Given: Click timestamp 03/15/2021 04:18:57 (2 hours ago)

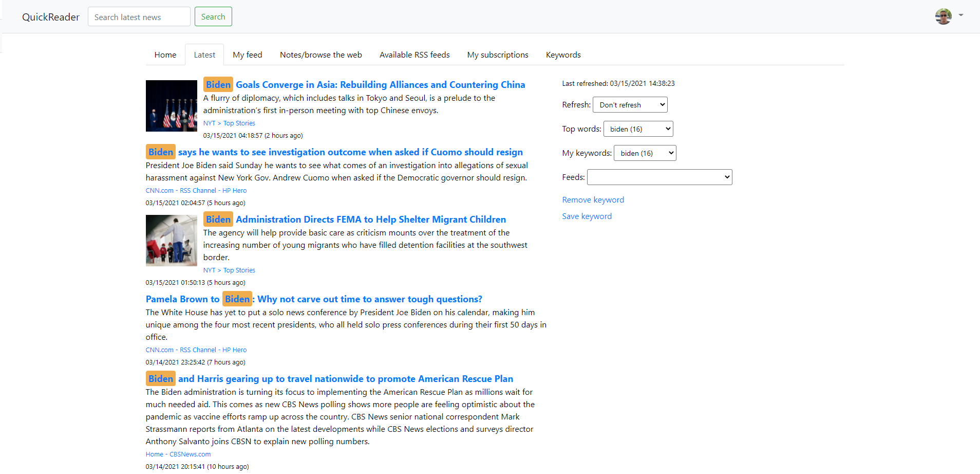Looking at the screenshot, I should click(253, 136).
